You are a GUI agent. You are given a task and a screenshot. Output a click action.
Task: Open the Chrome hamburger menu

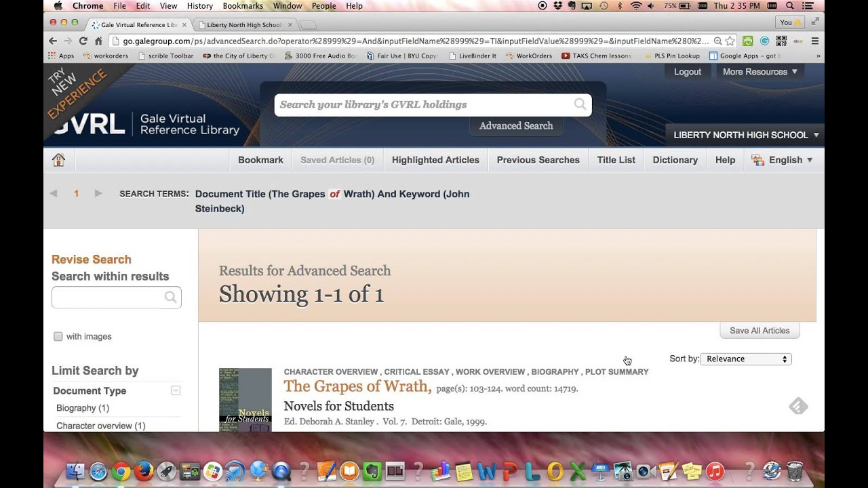coord(815,41)
